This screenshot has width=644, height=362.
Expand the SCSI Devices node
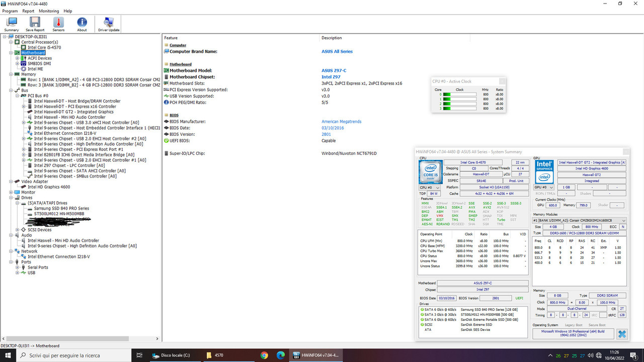tap(17, 230)
